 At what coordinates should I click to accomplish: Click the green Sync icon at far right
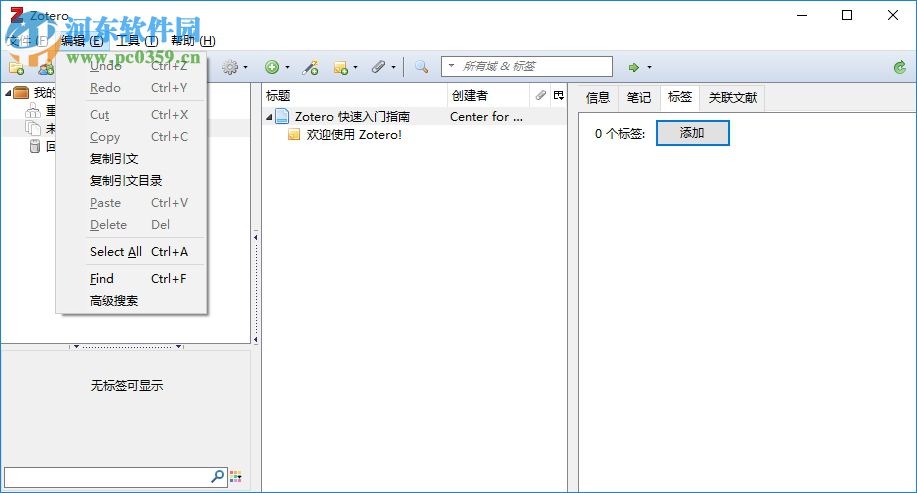(x=899, y=67)
